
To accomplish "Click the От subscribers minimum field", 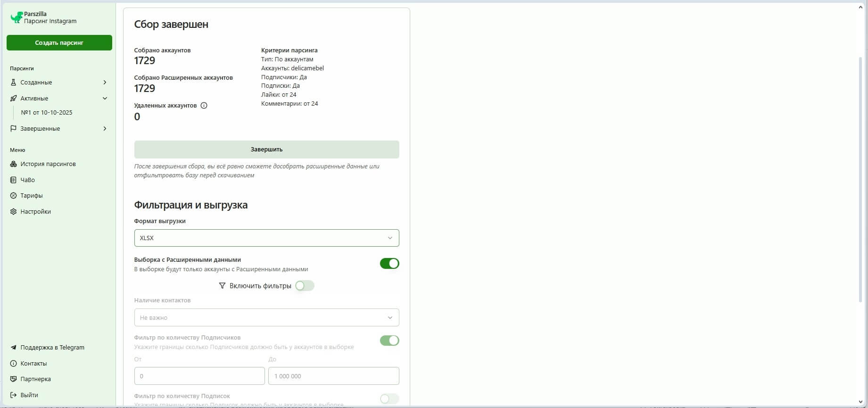I will (x=199, y=376).
